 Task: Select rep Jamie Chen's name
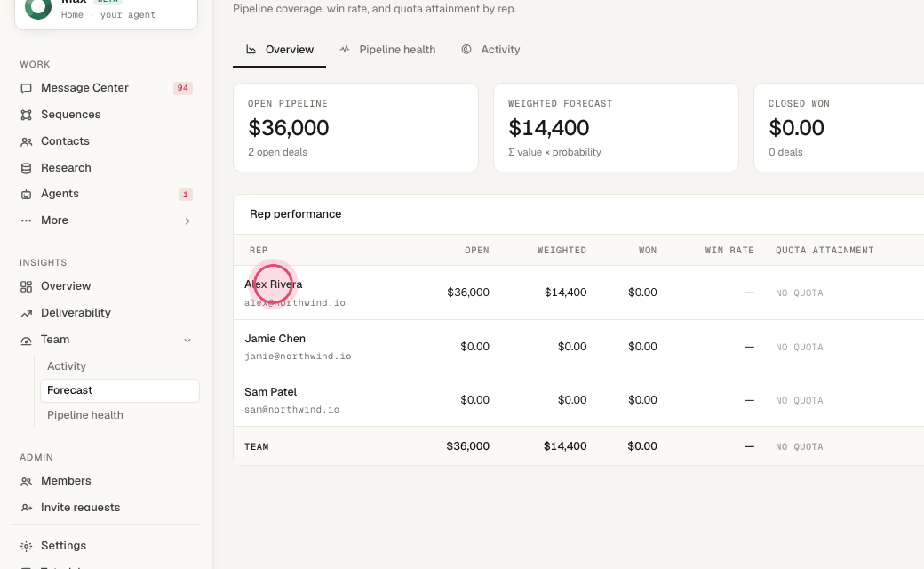[275, 339]
